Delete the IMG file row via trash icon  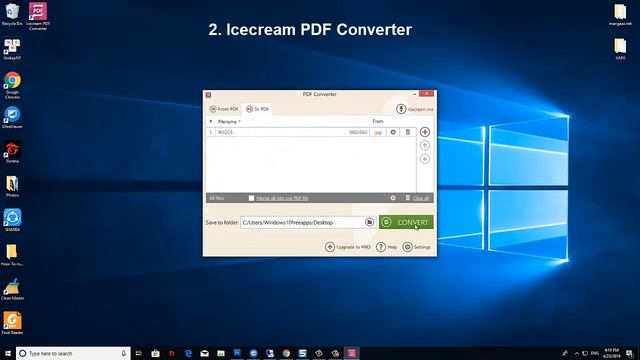(x=407, y=132)
